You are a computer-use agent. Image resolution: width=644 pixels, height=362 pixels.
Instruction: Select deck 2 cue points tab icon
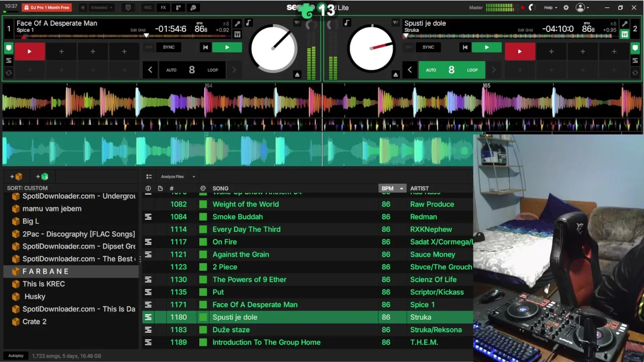[x=635, y=48]
